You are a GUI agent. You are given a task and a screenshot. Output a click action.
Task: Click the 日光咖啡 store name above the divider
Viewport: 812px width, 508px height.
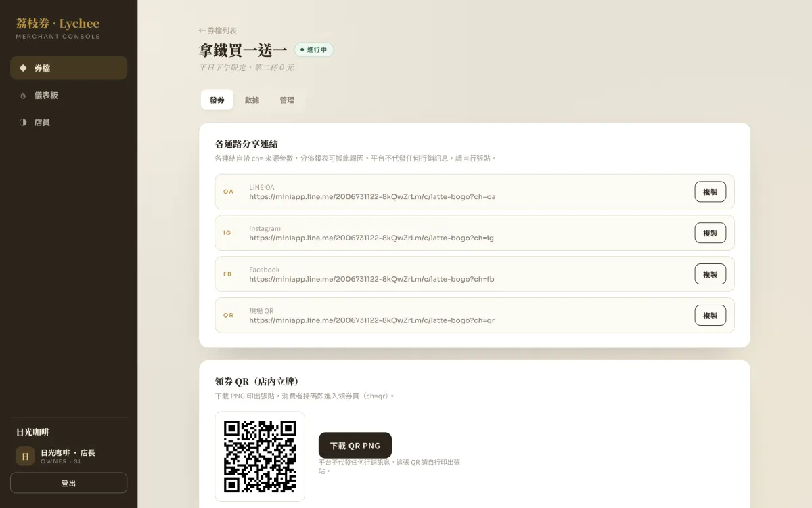pyautogui.click(x=33, y=432)
